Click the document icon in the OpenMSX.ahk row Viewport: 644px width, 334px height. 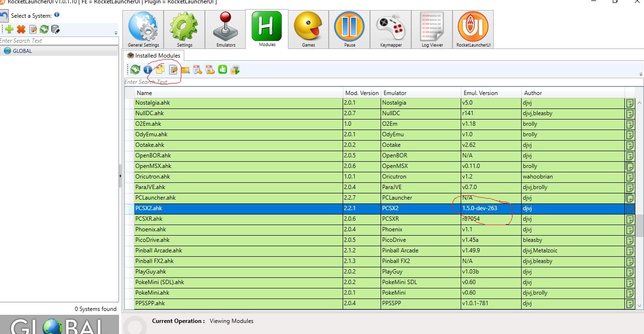630,166
